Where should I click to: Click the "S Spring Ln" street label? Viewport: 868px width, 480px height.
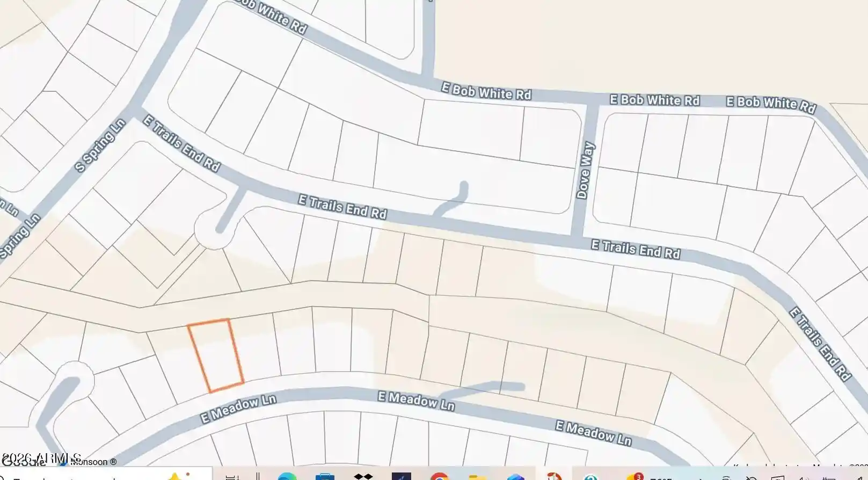click(100, 146)
